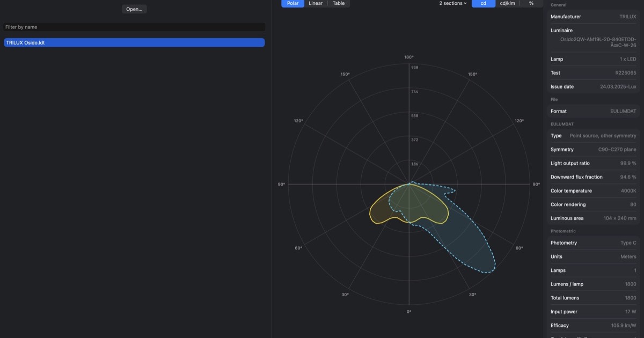Click Type value Point source, other symmetry
644x338 pixels.
pyautogui.click(x=603, y=136)
